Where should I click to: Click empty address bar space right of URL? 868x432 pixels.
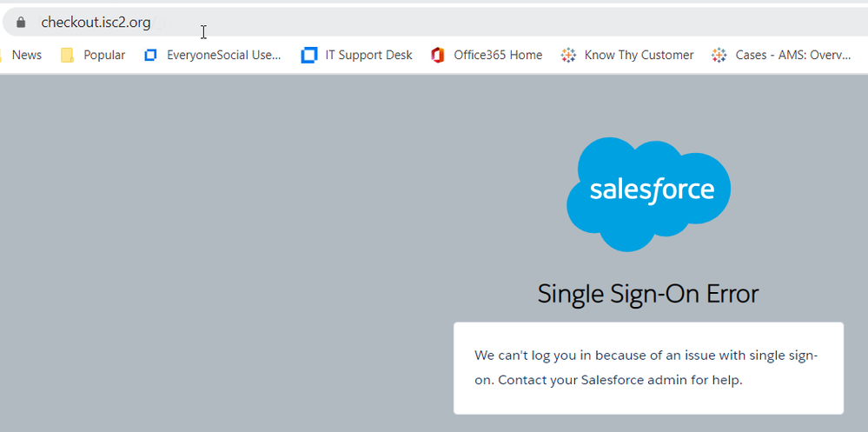(x=521, y=23)
